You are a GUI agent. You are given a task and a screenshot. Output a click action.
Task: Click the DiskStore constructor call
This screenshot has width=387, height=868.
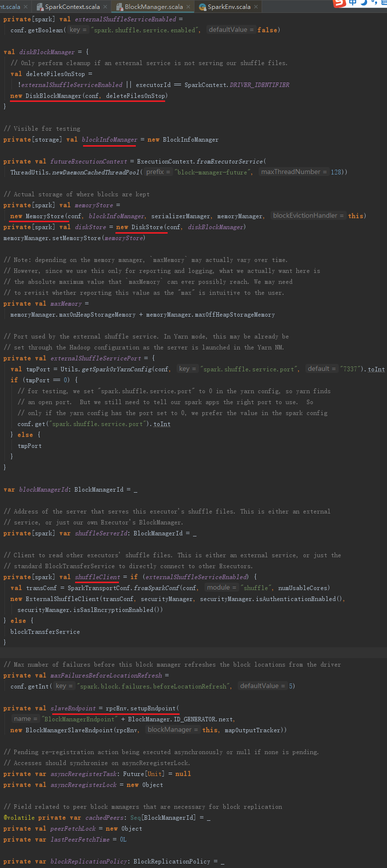pos(147,227)
